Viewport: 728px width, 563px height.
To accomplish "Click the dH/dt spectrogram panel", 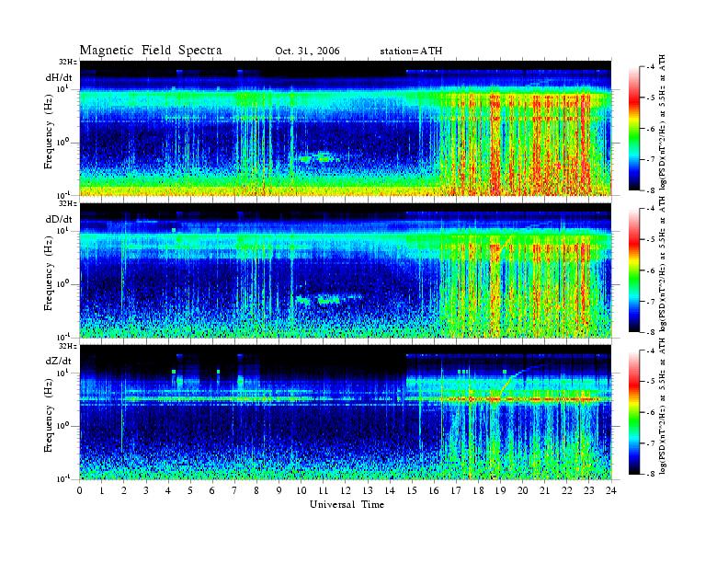I will 346,128.
